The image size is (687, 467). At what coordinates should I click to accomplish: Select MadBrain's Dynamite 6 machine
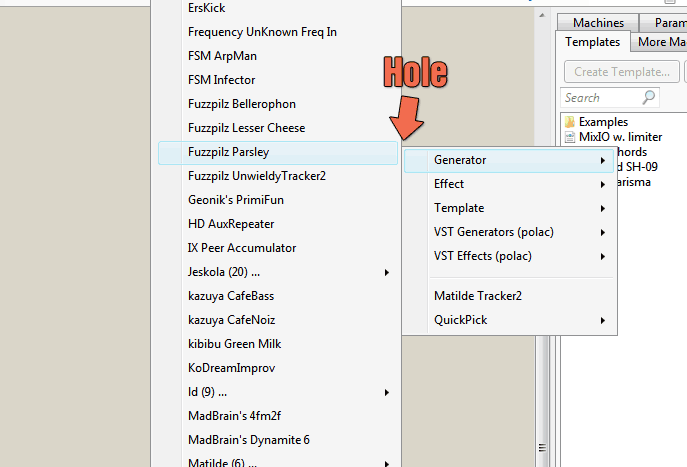(x=248, y=440)
